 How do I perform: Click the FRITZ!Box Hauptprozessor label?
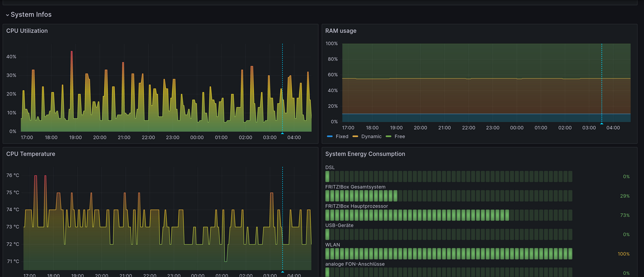[356, 206]
